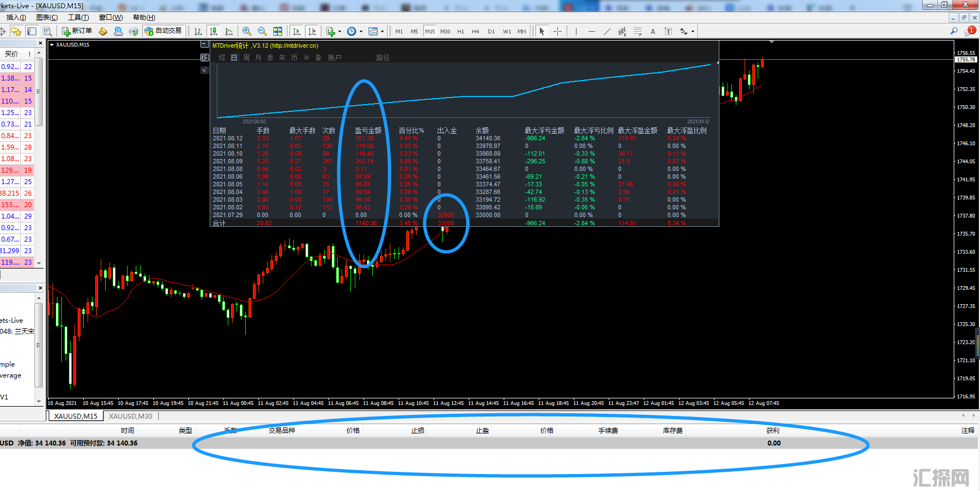Click the 新订单 new order button
Screen dimensions: 980x491
click(x=77, y=31)
